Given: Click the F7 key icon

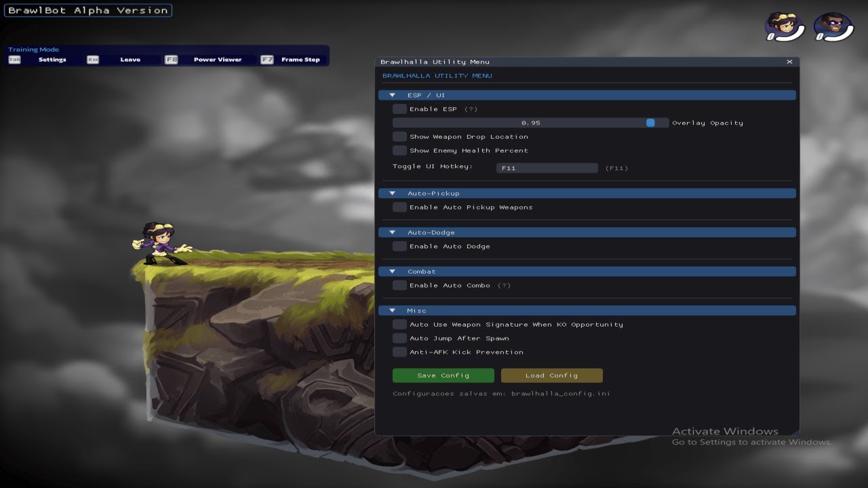Looking at the screenshot, I should (267, 60).
